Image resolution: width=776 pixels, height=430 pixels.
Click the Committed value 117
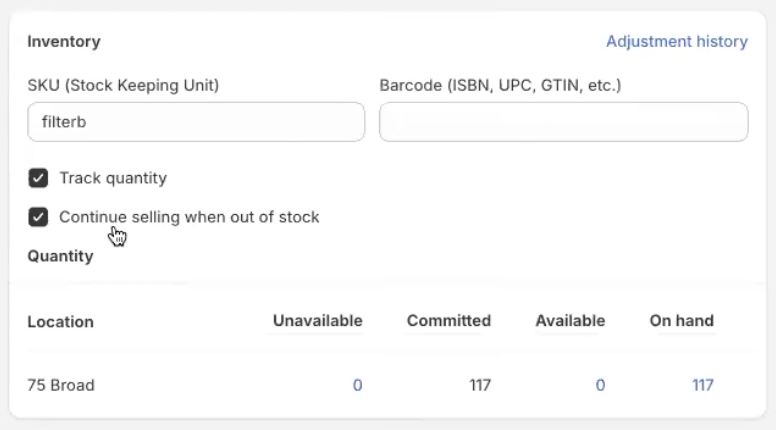pos(479,385)
